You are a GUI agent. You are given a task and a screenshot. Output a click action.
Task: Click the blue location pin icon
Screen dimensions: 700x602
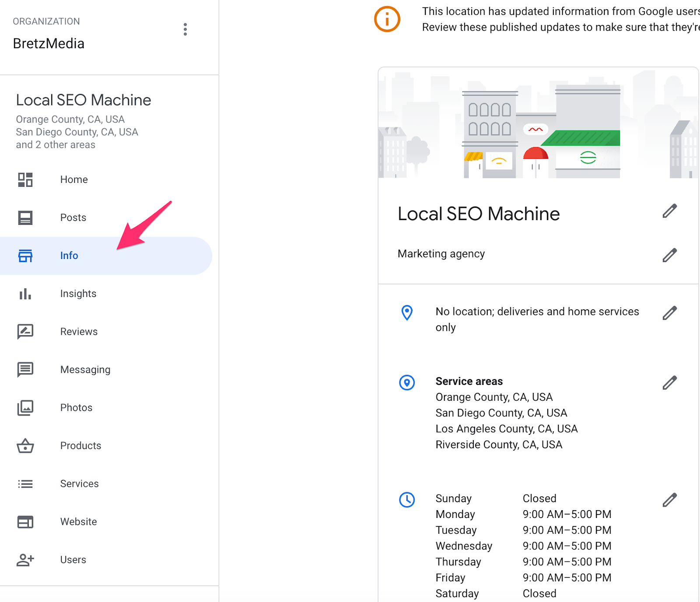407,312
